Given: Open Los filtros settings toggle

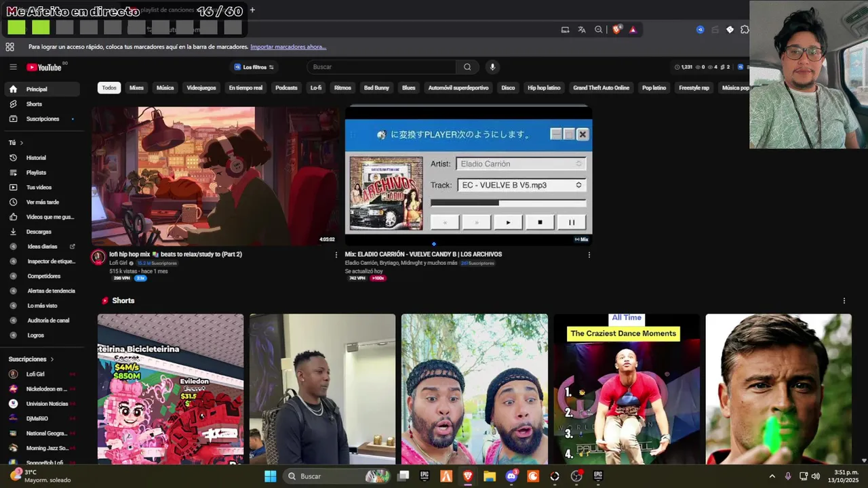Looking at the screenshot, I should (254, 67).
